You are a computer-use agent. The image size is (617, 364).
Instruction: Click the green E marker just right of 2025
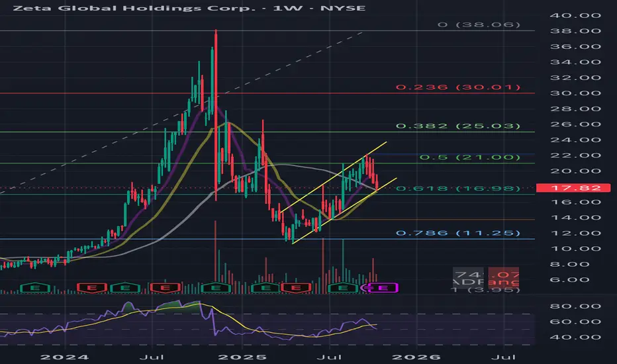pyautogui.click(x=266, y=288)
